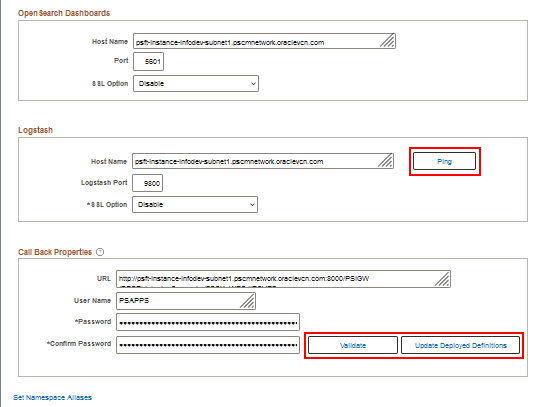Grab resize handle of User Name field
Image resolution: width=540 pixels, height=407 pixels.
click(247, 301)
